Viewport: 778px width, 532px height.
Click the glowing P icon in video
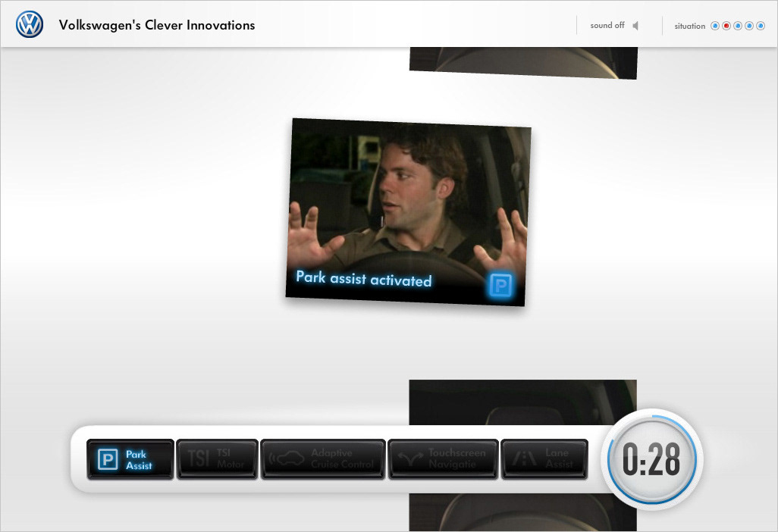pyautogui.click(x=500, y=285)
